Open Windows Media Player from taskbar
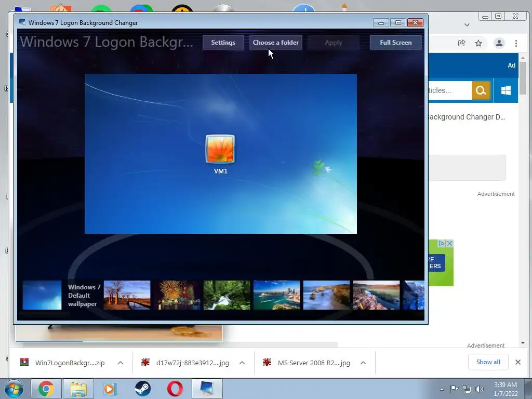Image resolution: width=532 pixels, height=399 pixels. pos(110,389)
